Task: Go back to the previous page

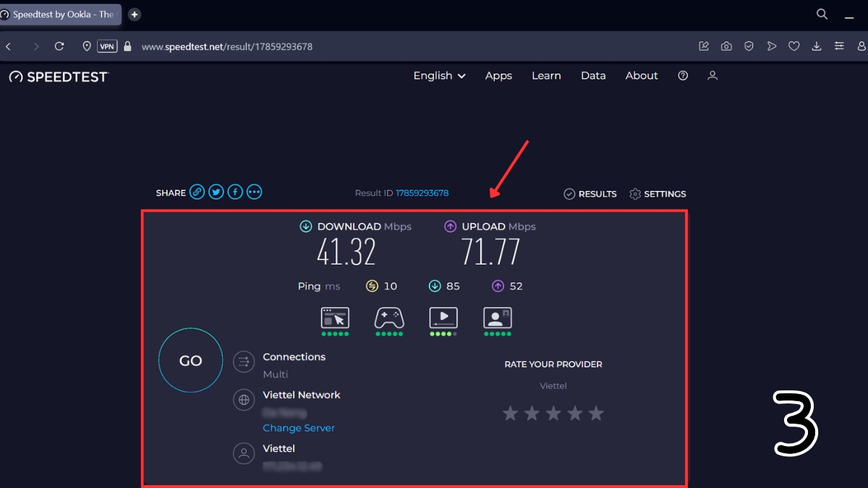Action: click(9, 46)
